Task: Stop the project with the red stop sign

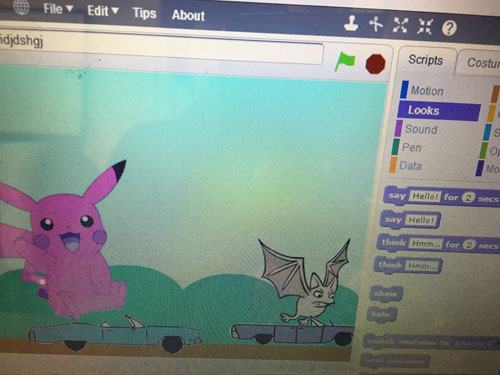Action: [x=375, y=64]
